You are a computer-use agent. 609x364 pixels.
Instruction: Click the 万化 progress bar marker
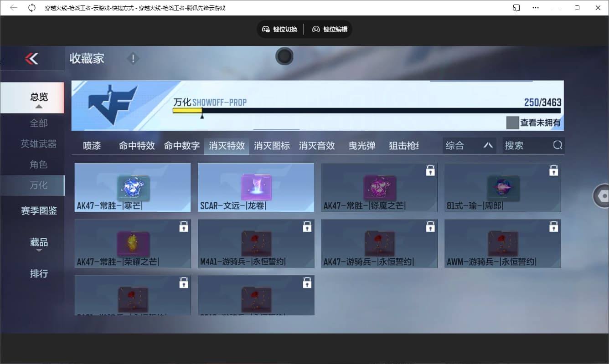coord(202,116)
